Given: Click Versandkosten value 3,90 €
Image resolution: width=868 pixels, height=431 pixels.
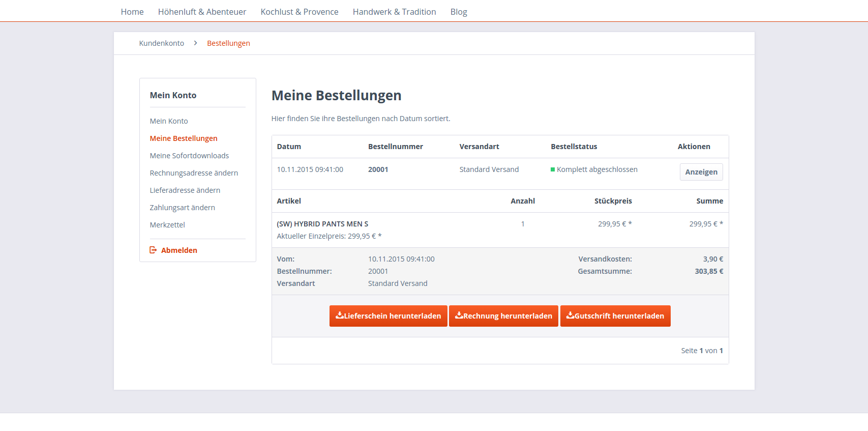Looking at the screenshot, I should coord(713,259).
